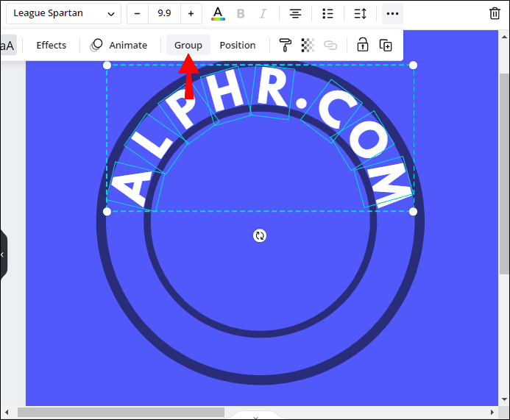The width and height of the screenshot is (510, 420).
Task: Open text alignment options
Action: (x=295, y=14)
